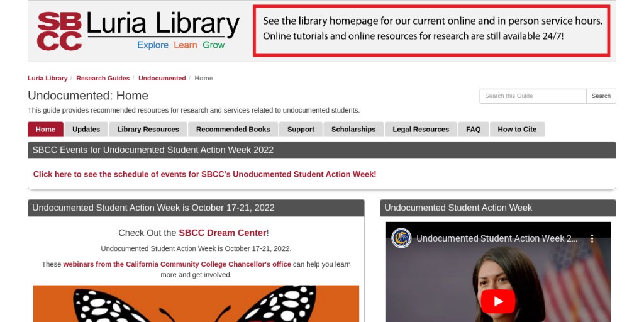Click the Undocumented breadcrumb link
This screenshot has height=322, width=644.
162,79
